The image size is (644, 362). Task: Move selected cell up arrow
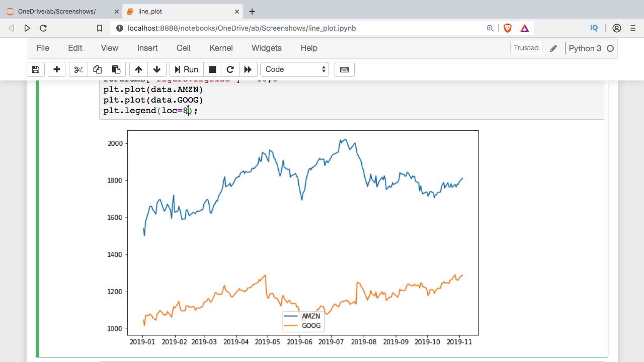click(x=138, y=69)
